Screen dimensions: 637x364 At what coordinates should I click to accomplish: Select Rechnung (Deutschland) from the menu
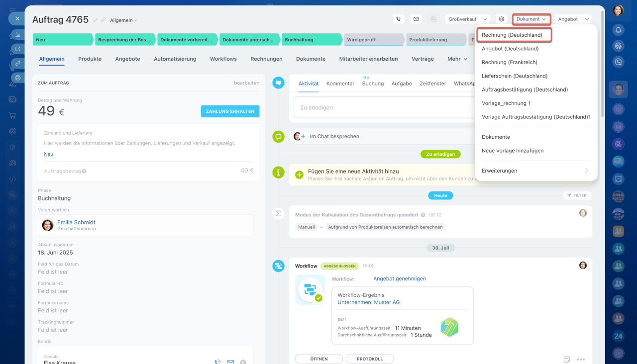click(512, 35)
